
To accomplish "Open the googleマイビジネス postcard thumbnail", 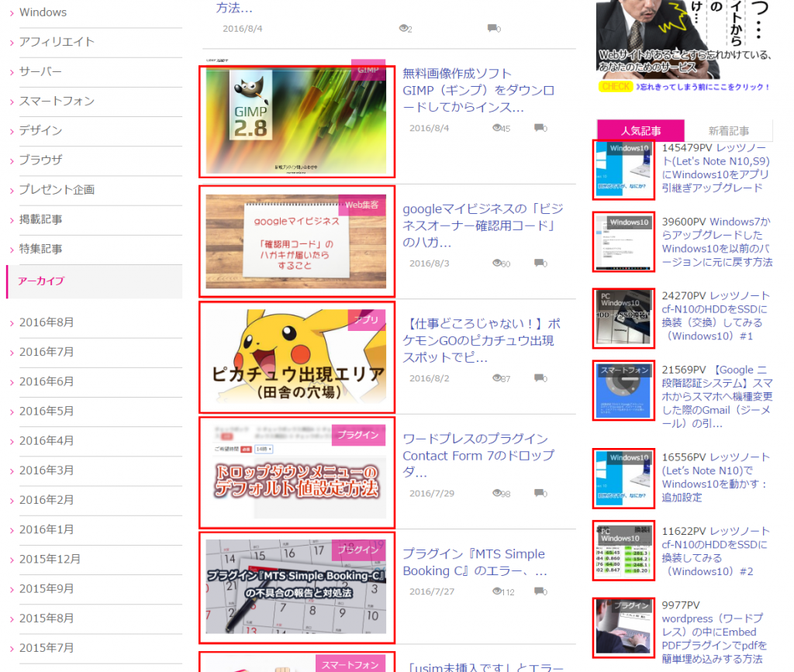I will pyautogui.click(x=296, y=241).
